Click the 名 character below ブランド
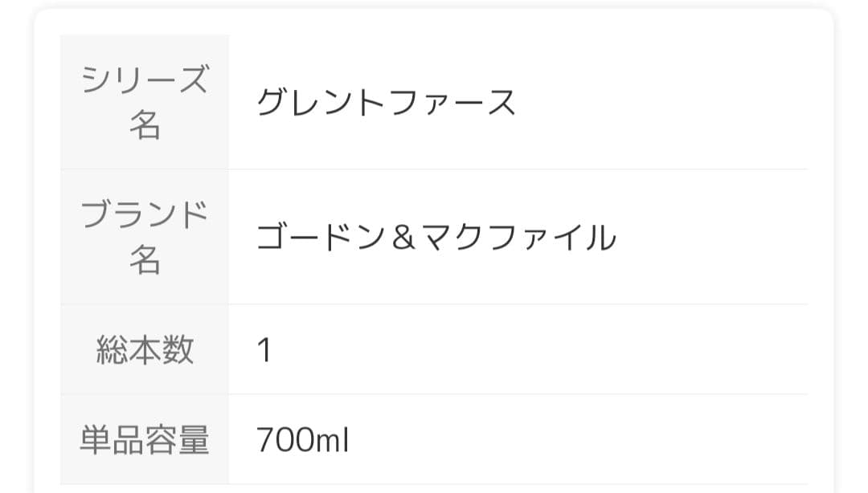The image size is (868, 493). [x=145, y=260]
